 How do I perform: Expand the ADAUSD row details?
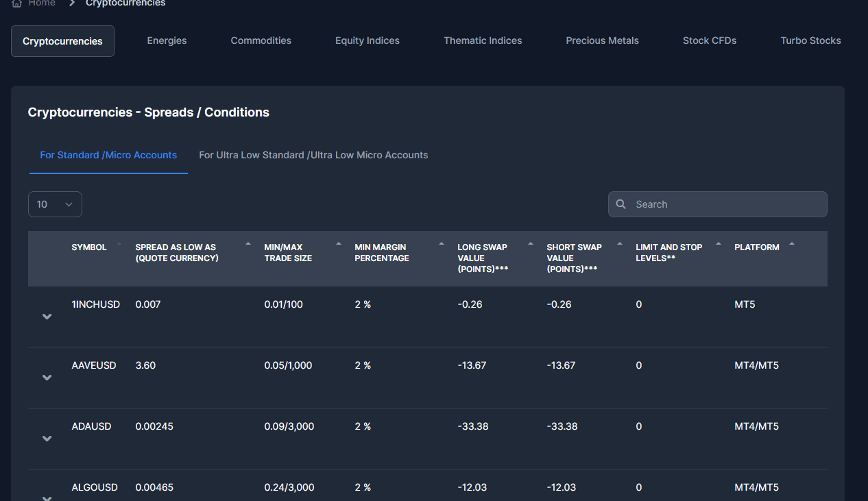47,439
